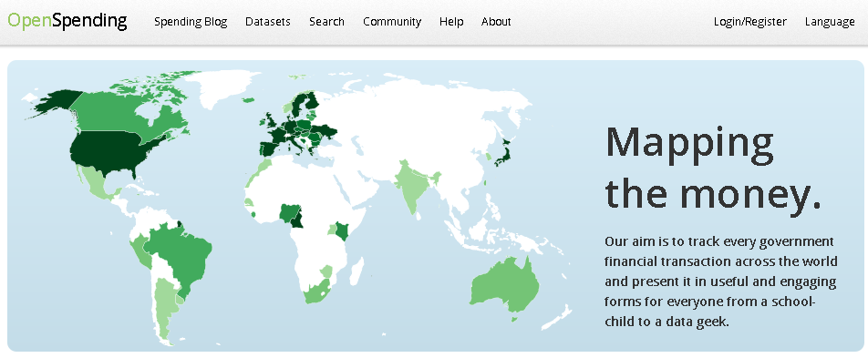The image size is (868, 358).
Task: Click the 'Our aim is to track' paragraph
Action: click(x=720, y=281)
